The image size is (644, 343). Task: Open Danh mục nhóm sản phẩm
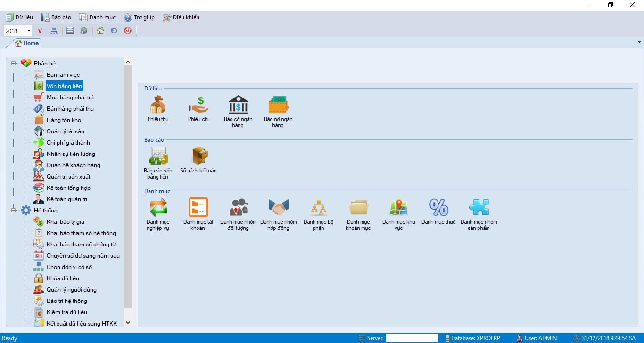point(479,214)
